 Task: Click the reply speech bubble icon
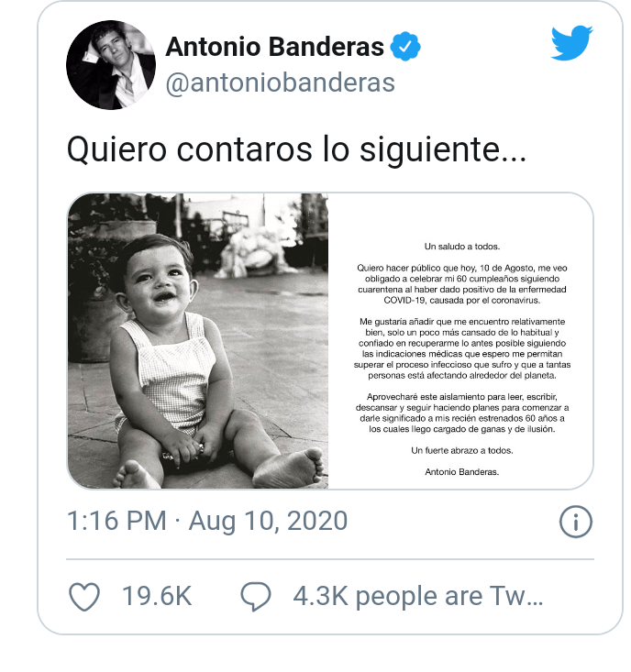click(256, 596)
